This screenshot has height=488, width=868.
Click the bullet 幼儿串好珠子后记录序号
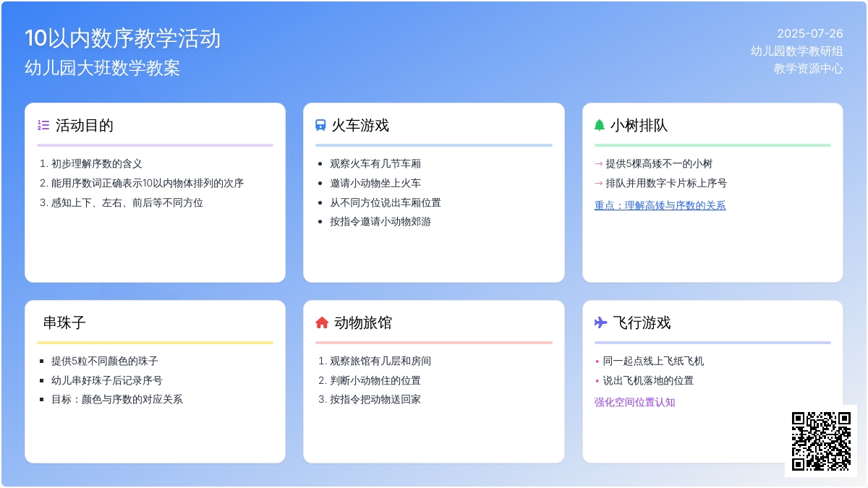(x=107, y=380)
